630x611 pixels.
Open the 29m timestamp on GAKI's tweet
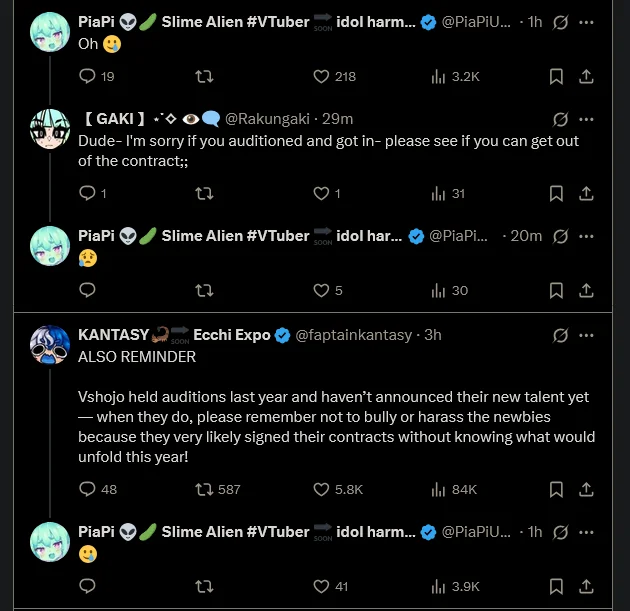pos(338,119)
